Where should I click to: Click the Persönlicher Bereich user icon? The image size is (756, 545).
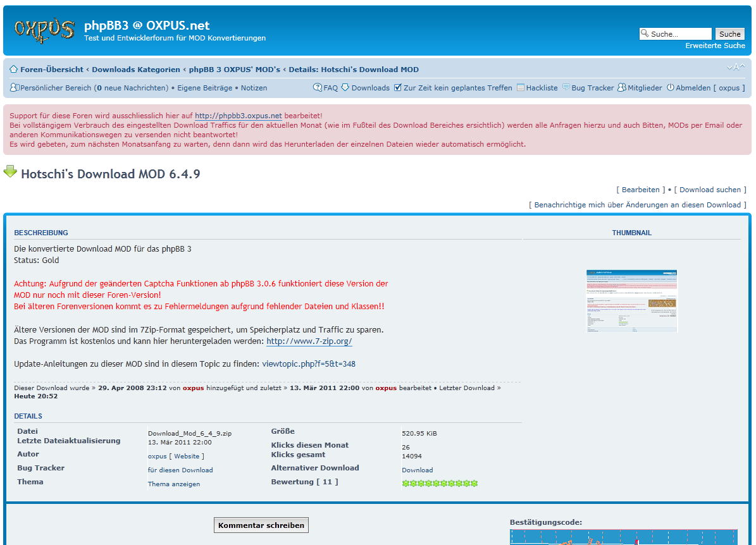point(15,88)
